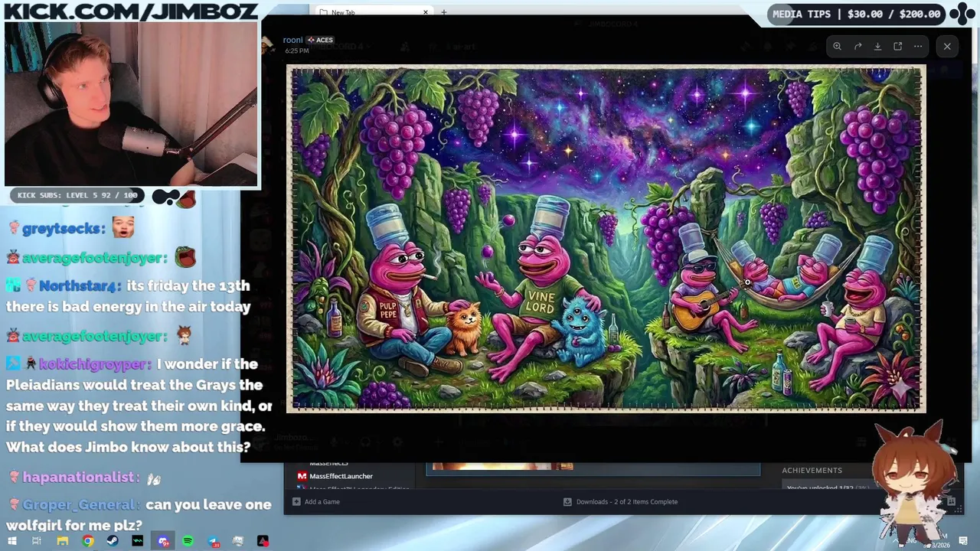This screenshot has height=551, width=980.
Task: Click the KICK SUBS level progress bar
Action: 77,195
